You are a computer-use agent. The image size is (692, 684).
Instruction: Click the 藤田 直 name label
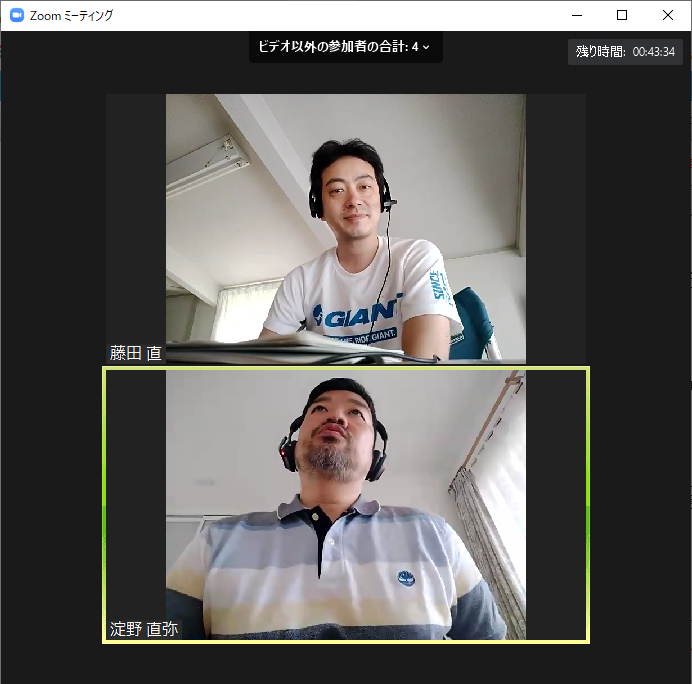point(135,353)
